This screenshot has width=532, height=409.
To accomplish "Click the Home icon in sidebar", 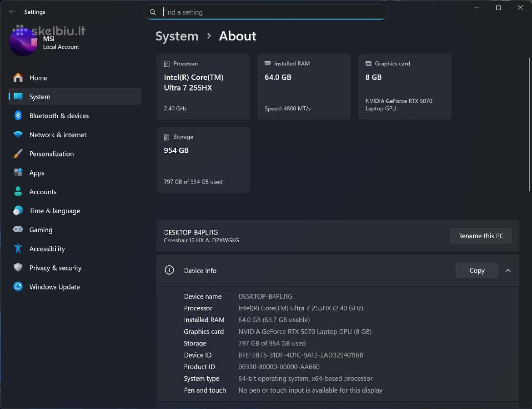I will click(18, 78).
